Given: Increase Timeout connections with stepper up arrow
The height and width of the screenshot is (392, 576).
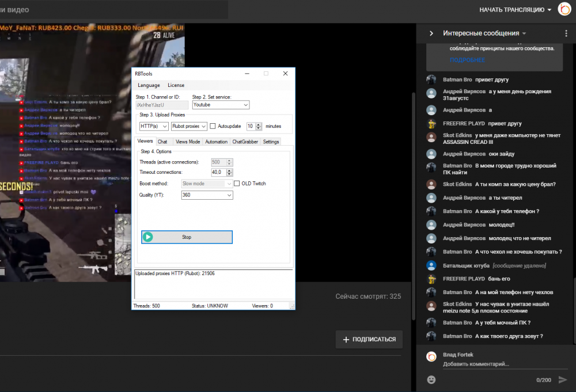Looking at the screenshot, I should [x=229, y=170].
